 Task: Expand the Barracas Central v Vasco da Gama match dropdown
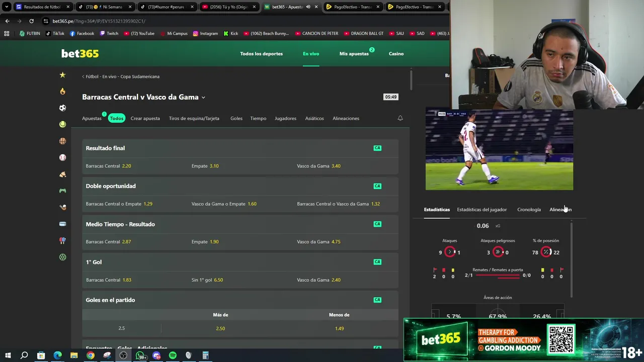[x=203, y=98]
